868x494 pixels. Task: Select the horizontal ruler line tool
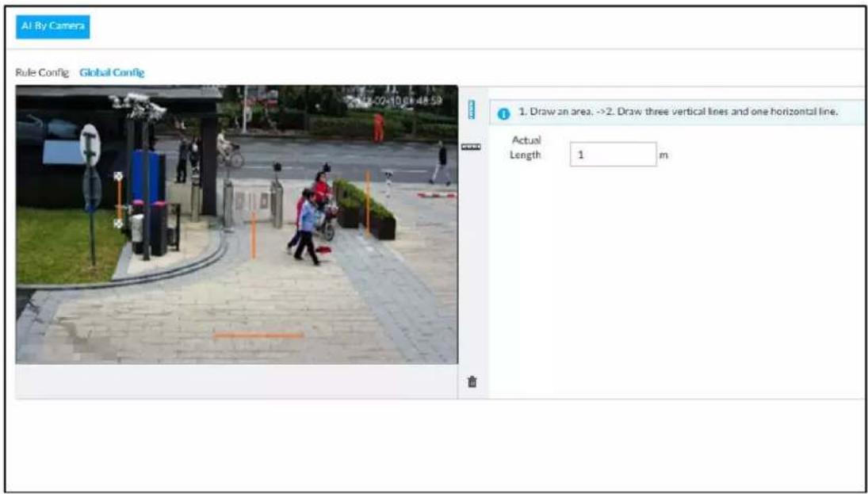coord(471,147)
